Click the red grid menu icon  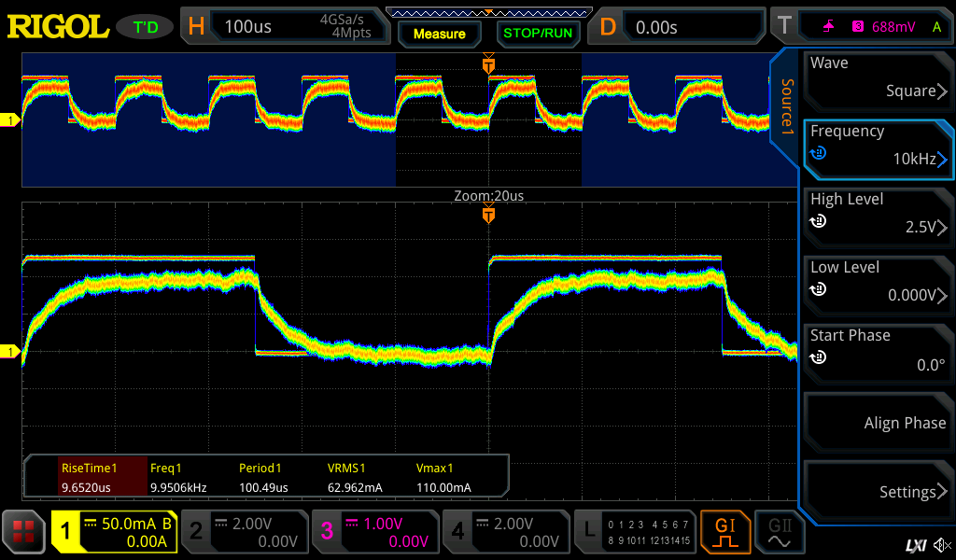[23, 532]
